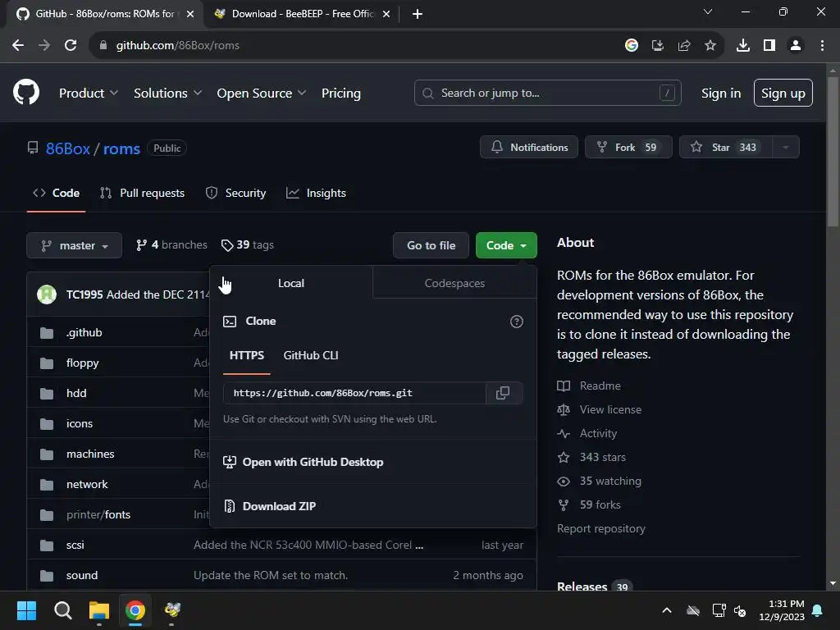Click the browser reload icon
This screenshot has width=840, height=630.
point(71,46)
